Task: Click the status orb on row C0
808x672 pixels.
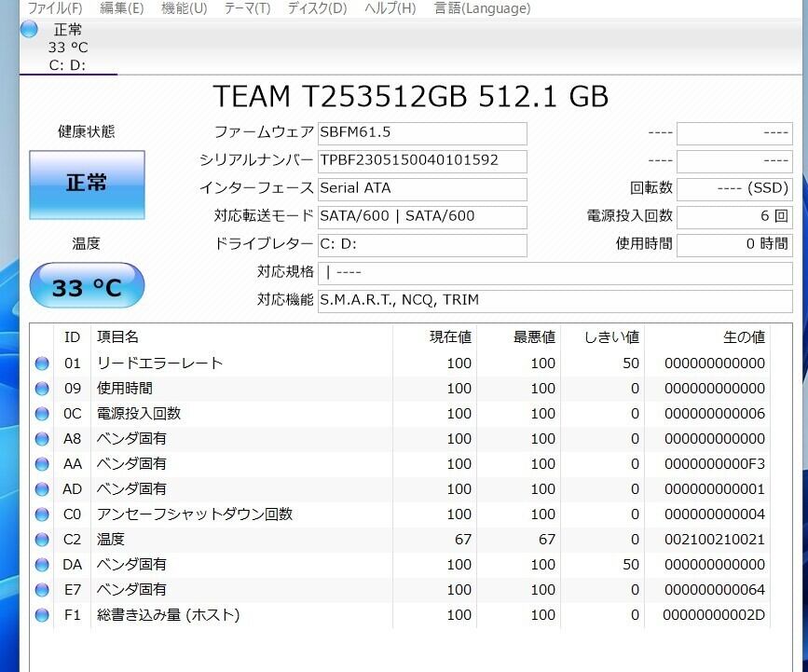Action: 42,514
